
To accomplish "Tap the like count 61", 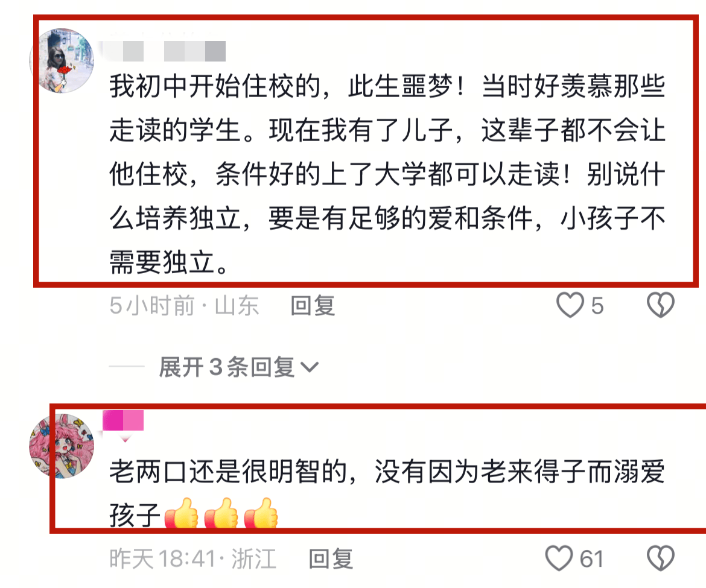I will pyautogui.click(x=591, y=559).
